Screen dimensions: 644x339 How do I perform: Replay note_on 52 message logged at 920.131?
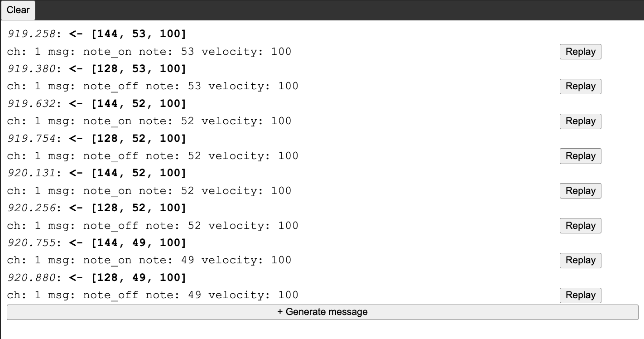[x=580, y=191]
